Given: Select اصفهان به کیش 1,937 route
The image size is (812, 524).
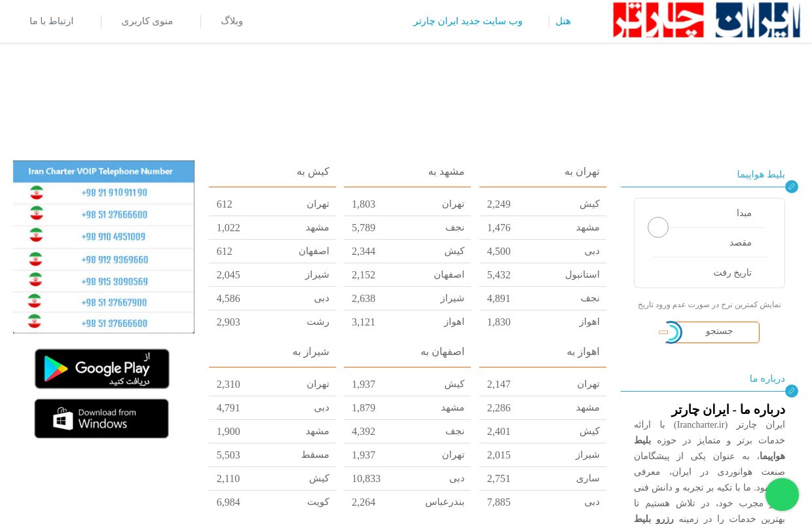Looking at the screenshot, I should pyautogui.click(x=407, y=384).
